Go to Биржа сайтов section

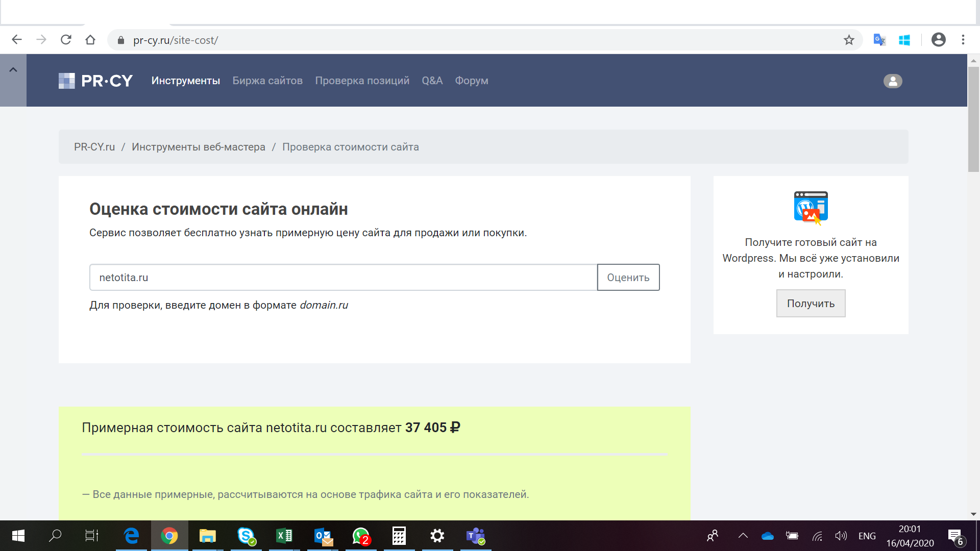point(267,81)
